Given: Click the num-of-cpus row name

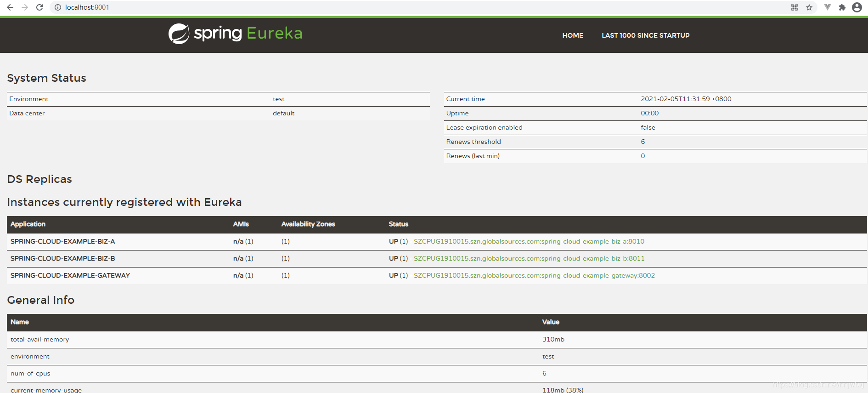Looking at the screenshot, I should click(30, 373).
